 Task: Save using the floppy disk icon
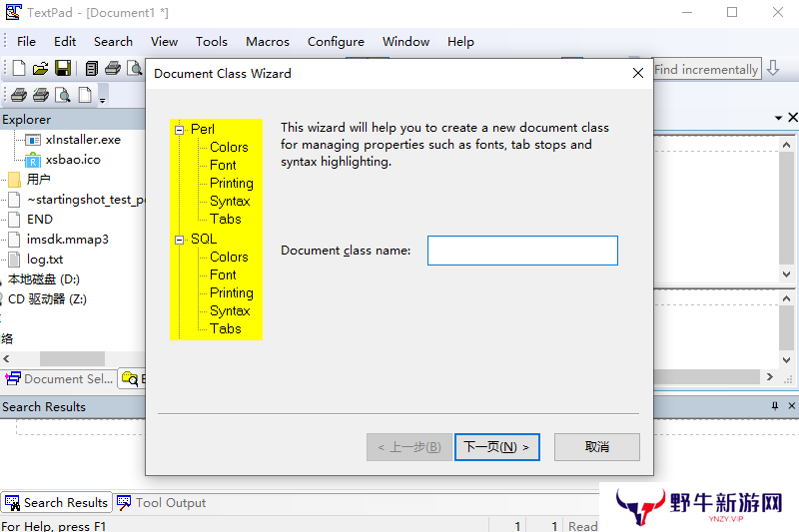pyautogui.click(x=63, y=68)
